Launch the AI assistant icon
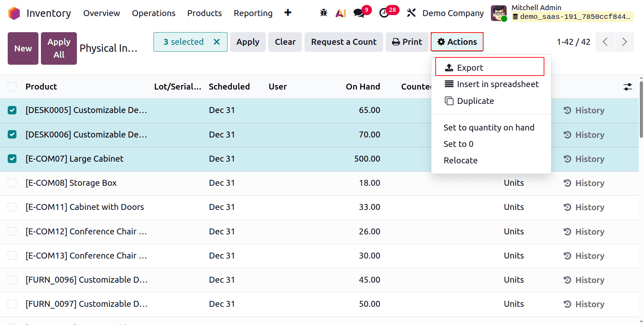 point(340,13)
